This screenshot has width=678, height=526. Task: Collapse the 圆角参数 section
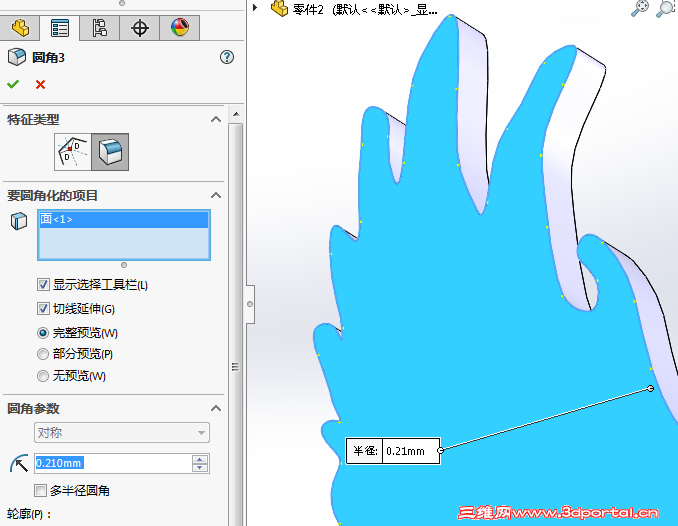(216, 408)
